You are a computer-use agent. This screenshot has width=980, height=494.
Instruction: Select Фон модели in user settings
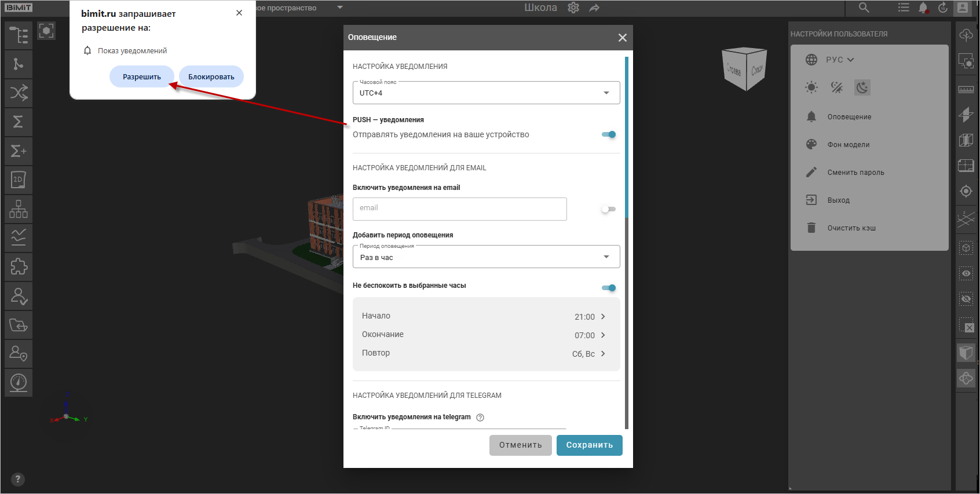tap(848, 145)
